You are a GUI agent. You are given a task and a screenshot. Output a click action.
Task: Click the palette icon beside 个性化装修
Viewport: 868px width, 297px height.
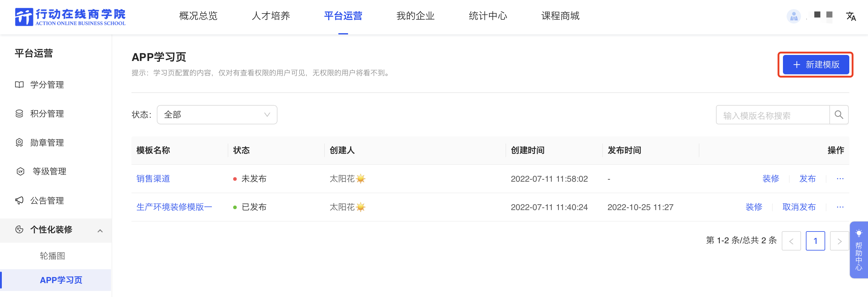point(20,230)
